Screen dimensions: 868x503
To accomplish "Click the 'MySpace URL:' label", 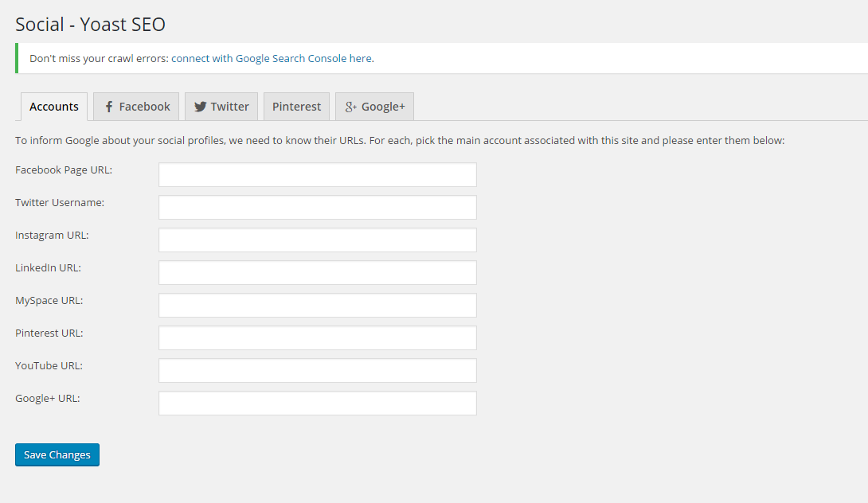I will point(49,301).
